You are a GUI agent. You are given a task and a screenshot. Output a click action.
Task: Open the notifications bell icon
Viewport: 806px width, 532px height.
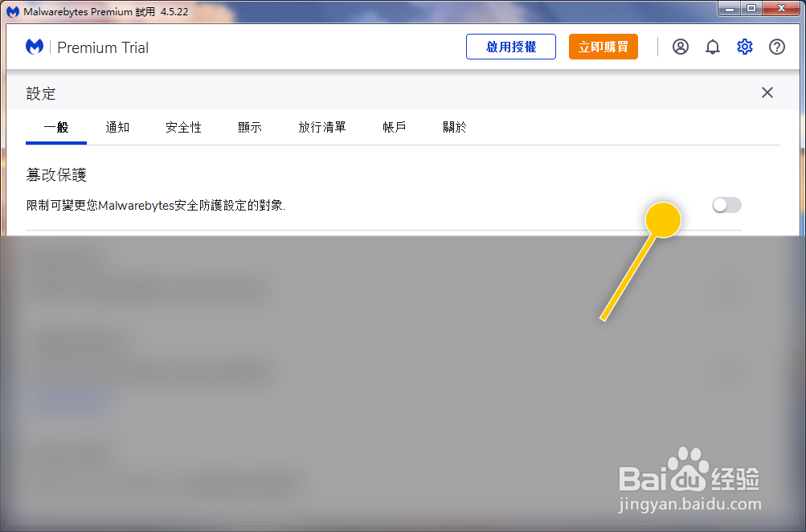click(713, 47)
